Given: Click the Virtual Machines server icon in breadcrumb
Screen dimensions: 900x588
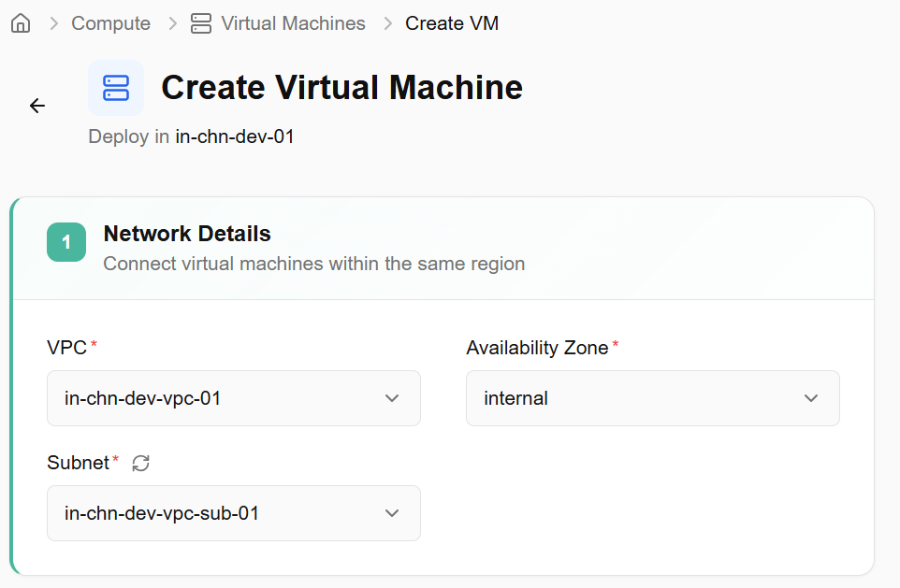Looking at the screenshot, I should click(200, 23).
